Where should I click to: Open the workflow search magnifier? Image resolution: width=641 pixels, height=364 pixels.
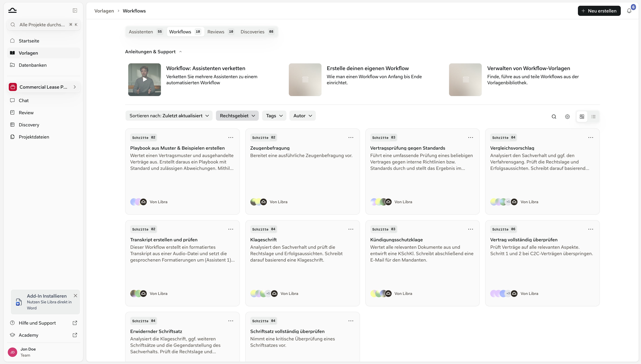click(554, 116)
